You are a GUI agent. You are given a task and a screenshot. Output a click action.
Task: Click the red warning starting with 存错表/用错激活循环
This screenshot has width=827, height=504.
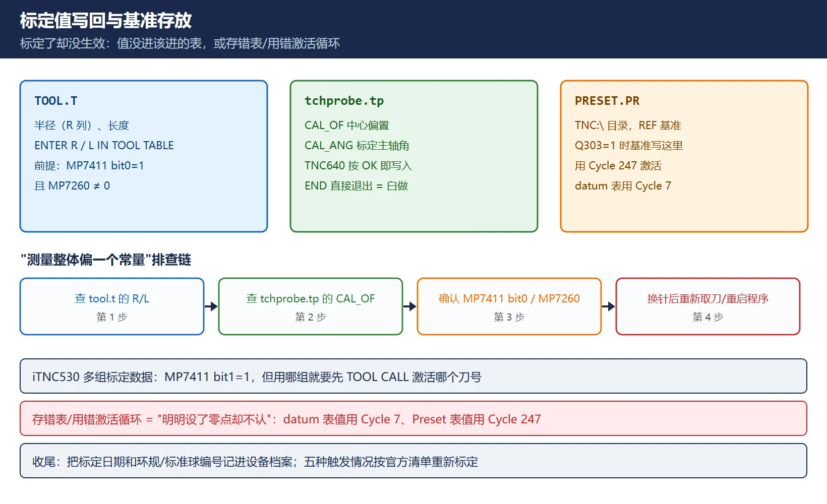pos(413,418)
